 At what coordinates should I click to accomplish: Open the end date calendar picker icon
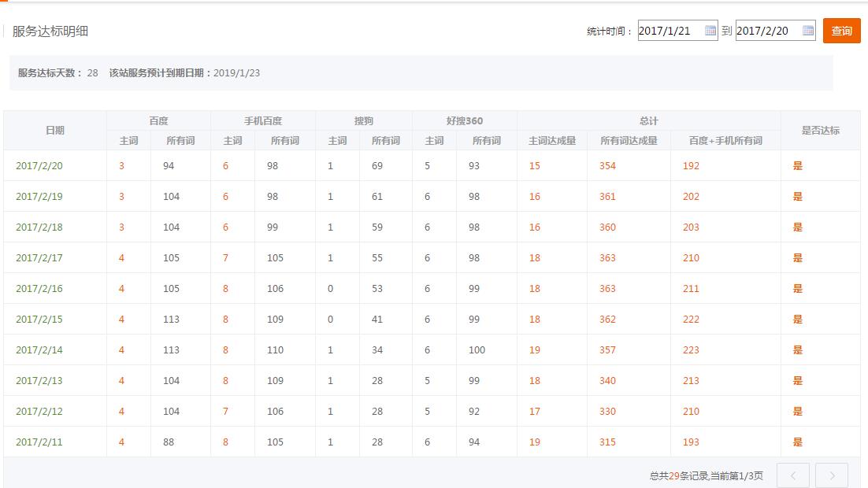tap(808, 31)
